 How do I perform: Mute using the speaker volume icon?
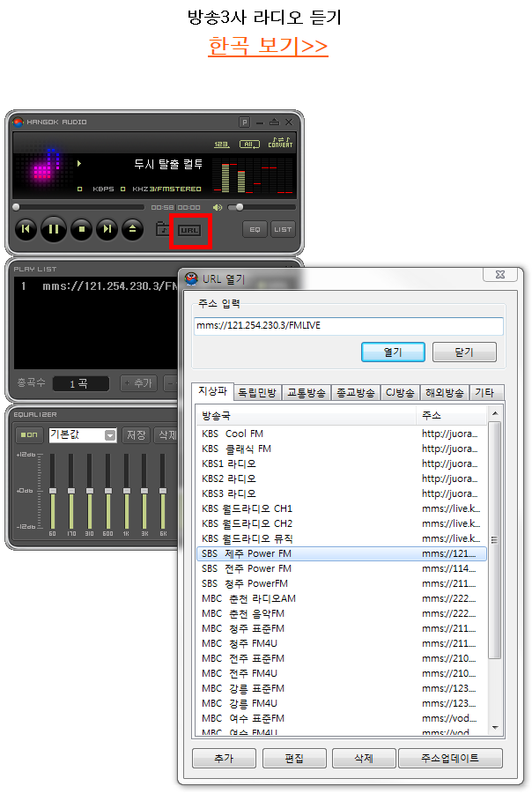(x=218, y=207)
